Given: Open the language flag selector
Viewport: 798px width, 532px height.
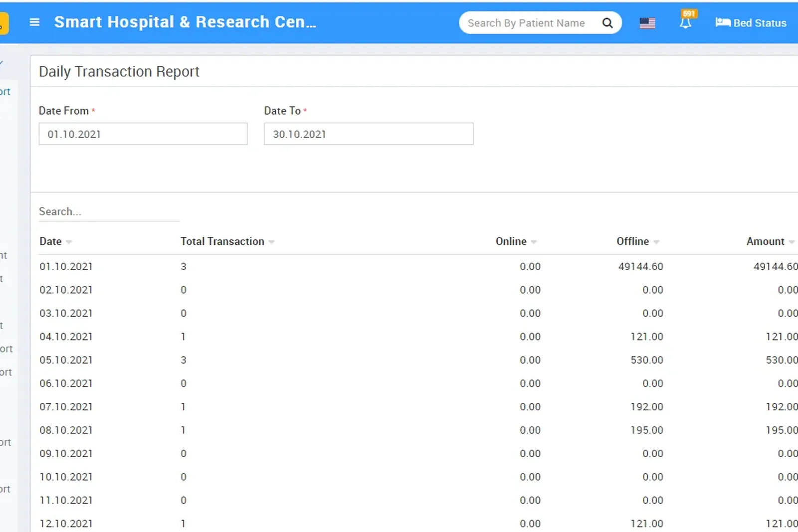Looking at the screenshot, I should pyautogui.click(x=647, y=23).
